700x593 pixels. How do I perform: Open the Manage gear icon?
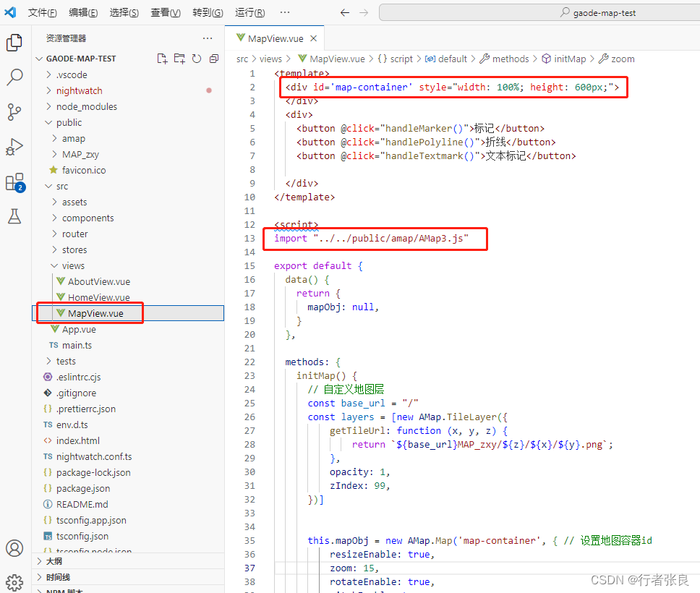14,581
